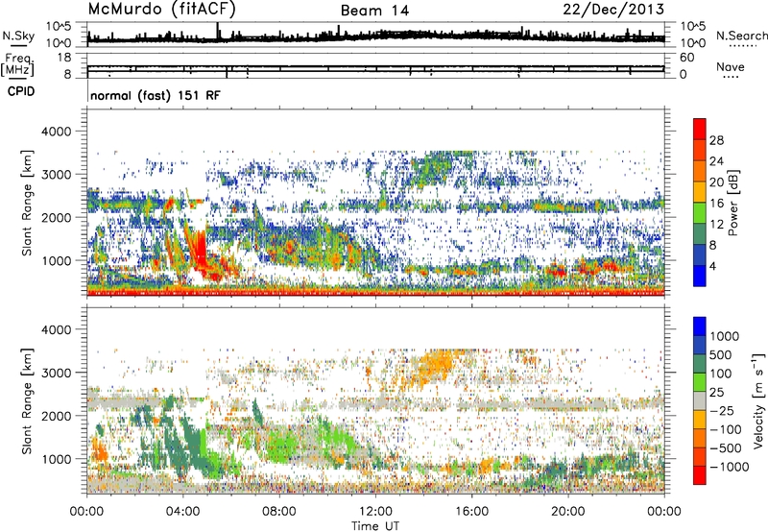768x532 pixels.
Task: Click the '4000' tick of the power panel
Action: tap(57, 132)
